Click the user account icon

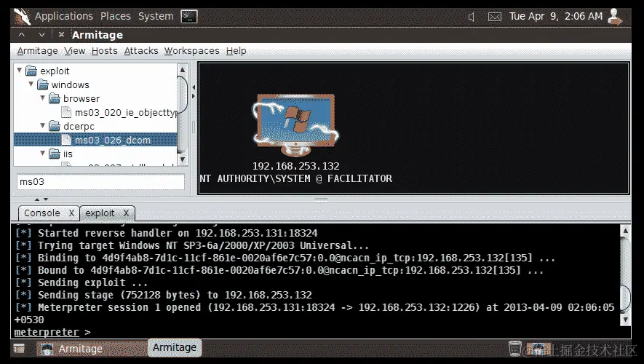click(x=615, y=17)
